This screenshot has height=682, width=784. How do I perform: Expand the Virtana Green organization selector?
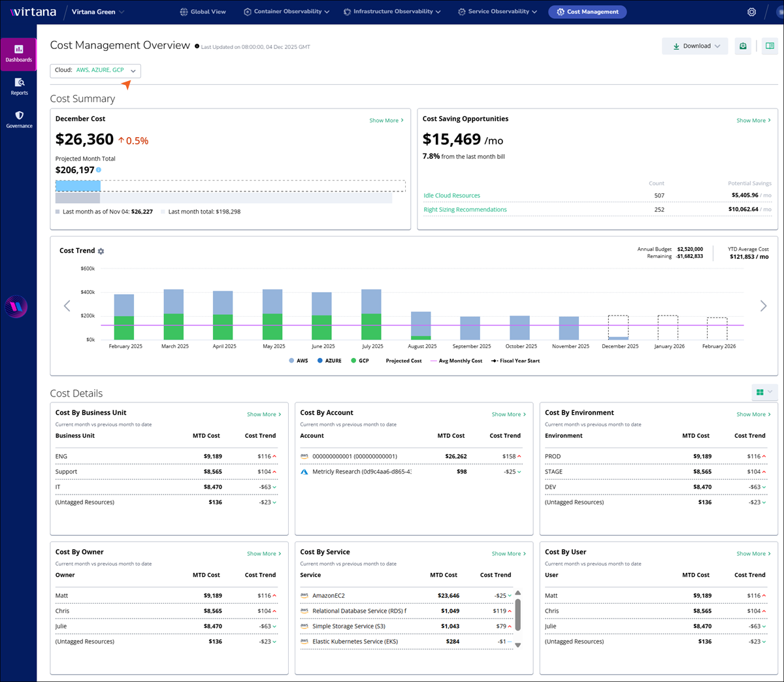tap(98, 12)
